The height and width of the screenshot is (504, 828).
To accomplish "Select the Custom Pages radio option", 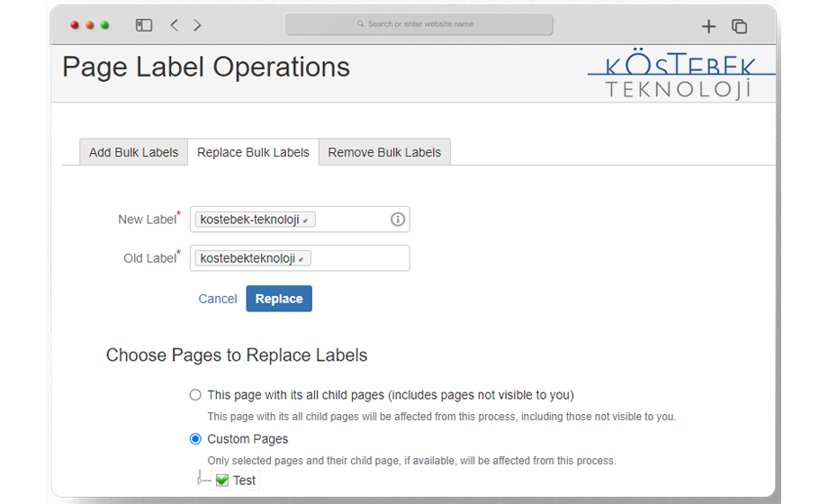I will tap(195, 439).
